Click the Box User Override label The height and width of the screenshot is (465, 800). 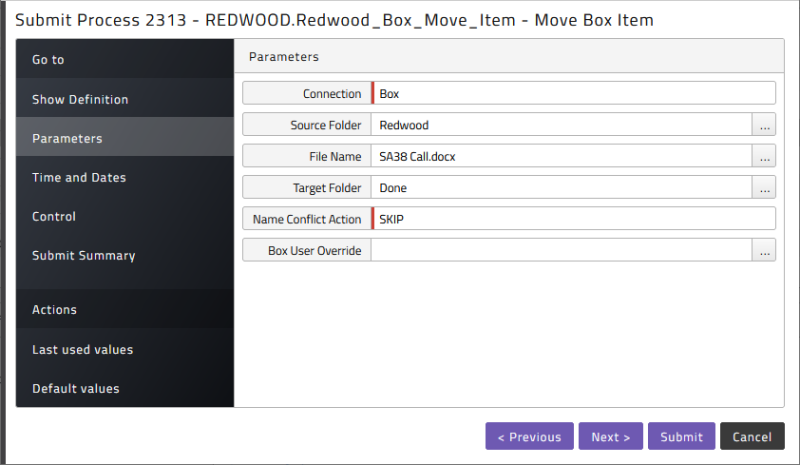(314, 251)
